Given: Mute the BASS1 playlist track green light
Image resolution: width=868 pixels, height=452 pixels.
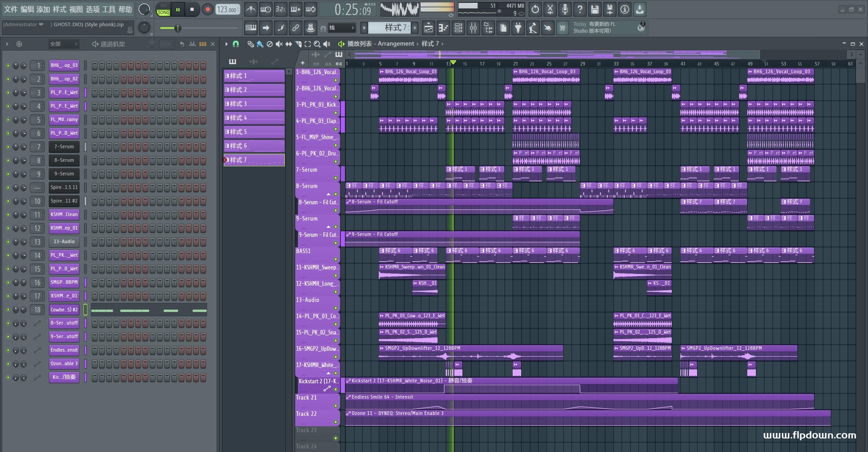Looking at the screenshot, I should tap(335, 259).
